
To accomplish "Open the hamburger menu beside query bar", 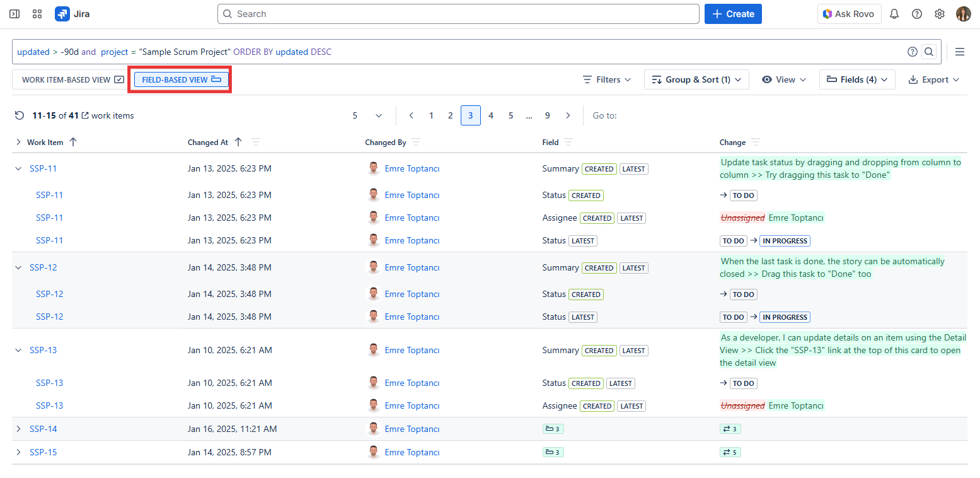I will pyautogui.click(x=960, y=52).
